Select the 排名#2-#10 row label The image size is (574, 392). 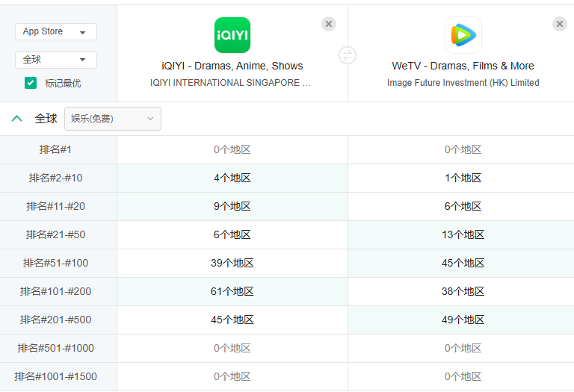tap(55, 178)
